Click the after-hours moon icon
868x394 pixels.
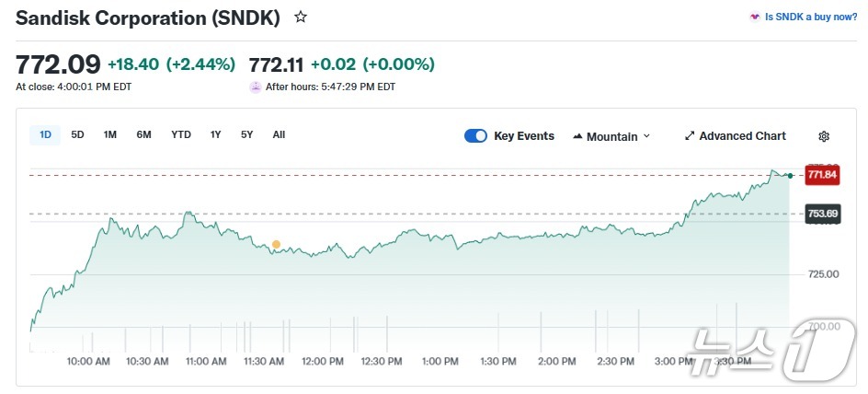coord(256,87)
